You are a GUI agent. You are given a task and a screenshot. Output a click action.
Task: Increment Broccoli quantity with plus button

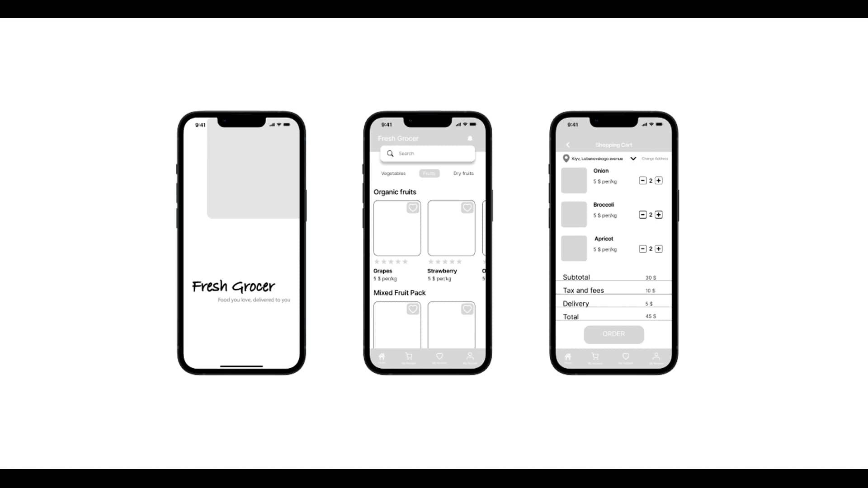[658, 215]
